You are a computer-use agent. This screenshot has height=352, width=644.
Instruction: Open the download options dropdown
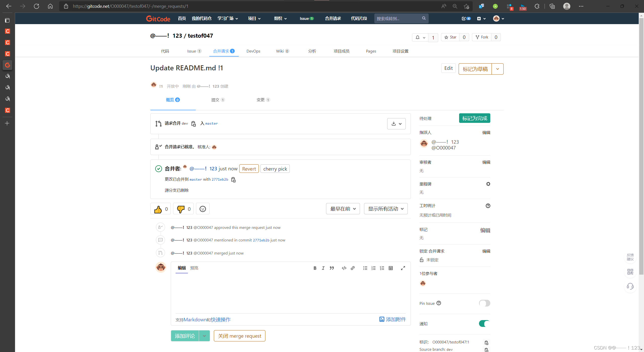coord(396,124)
